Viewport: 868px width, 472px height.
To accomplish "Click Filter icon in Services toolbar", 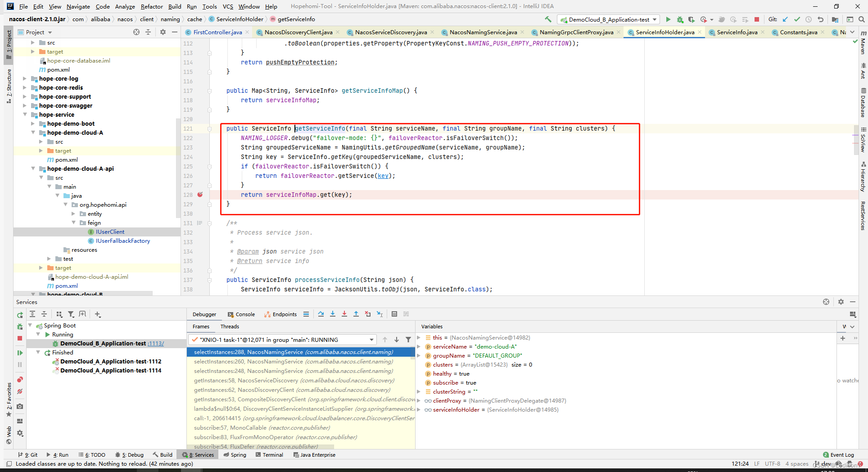I will tap(71, 314).
